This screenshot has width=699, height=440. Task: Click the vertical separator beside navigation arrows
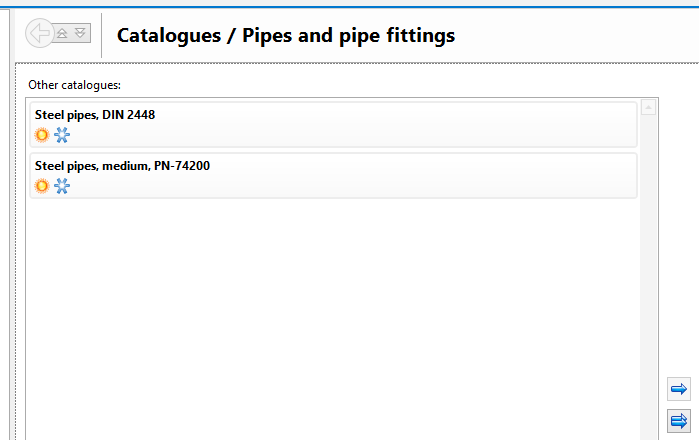pos(102,35)
